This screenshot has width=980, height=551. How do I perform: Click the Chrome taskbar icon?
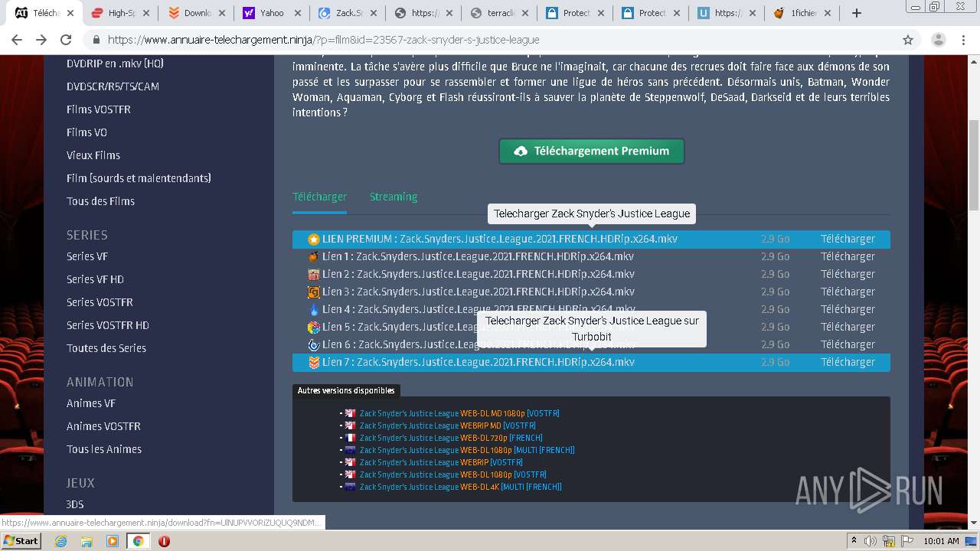coord(138,541)
